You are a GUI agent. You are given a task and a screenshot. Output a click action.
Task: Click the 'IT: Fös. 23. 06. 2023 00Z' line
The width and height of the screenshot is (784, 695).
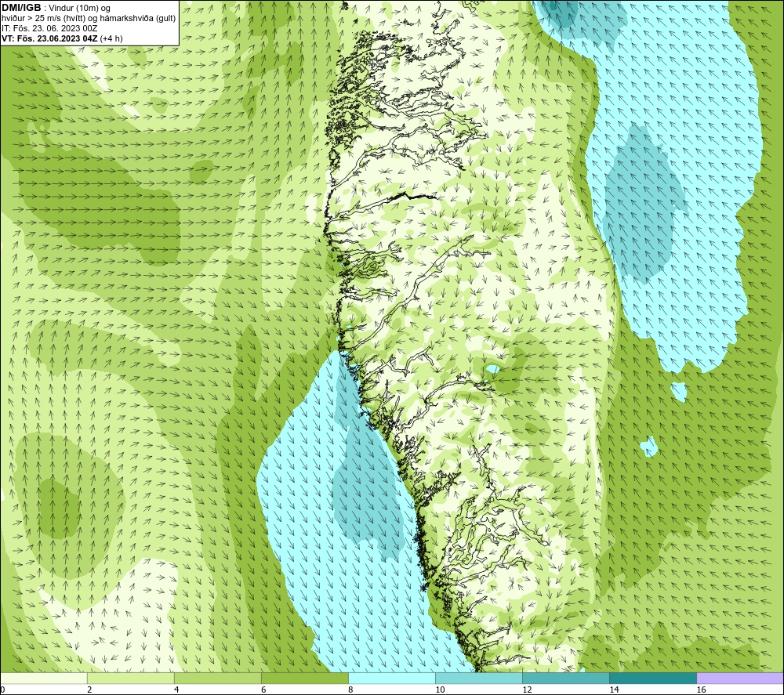pos(49,28)
